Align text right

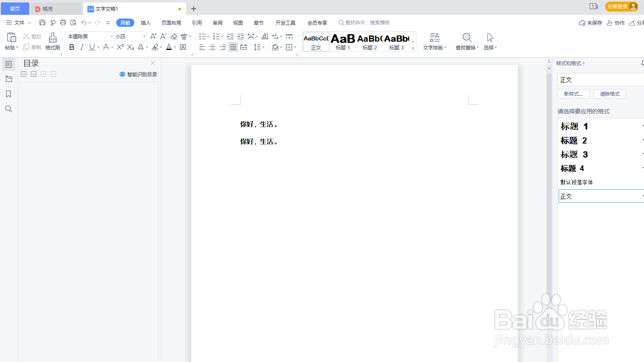(223, 47)
